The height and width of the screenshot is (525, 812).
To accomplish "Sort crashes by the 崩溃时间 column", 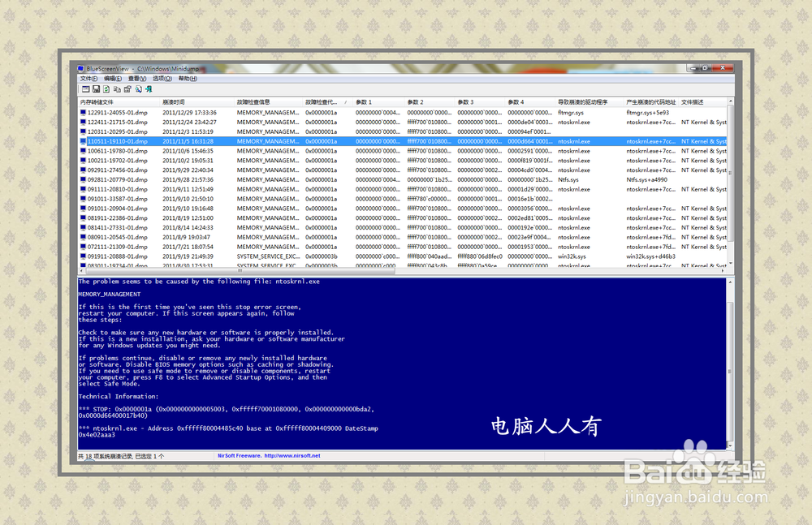I will (x=175, y=102).
